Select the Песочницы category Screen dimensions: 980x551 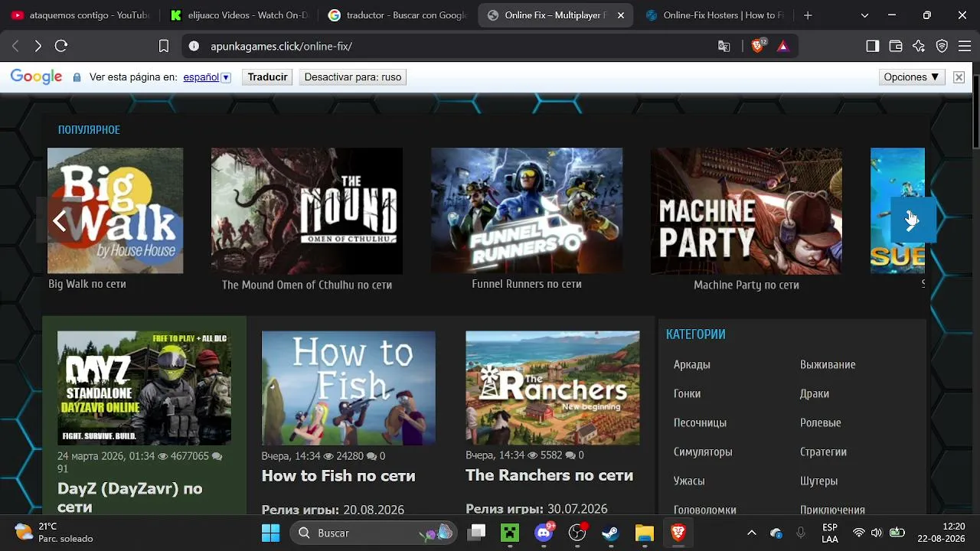[x=701, y=423]
